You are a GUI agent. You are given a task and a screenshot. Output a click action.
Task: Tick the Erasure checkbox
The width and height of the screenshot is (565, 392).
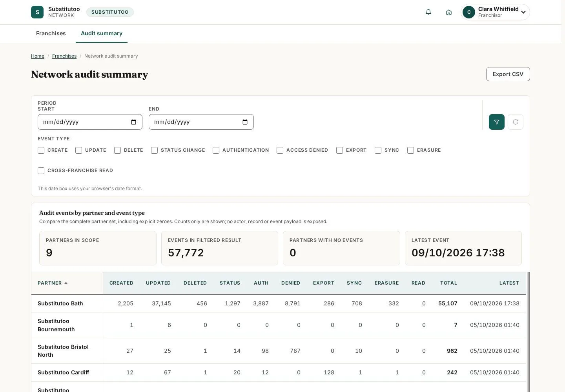coord(410,150)
